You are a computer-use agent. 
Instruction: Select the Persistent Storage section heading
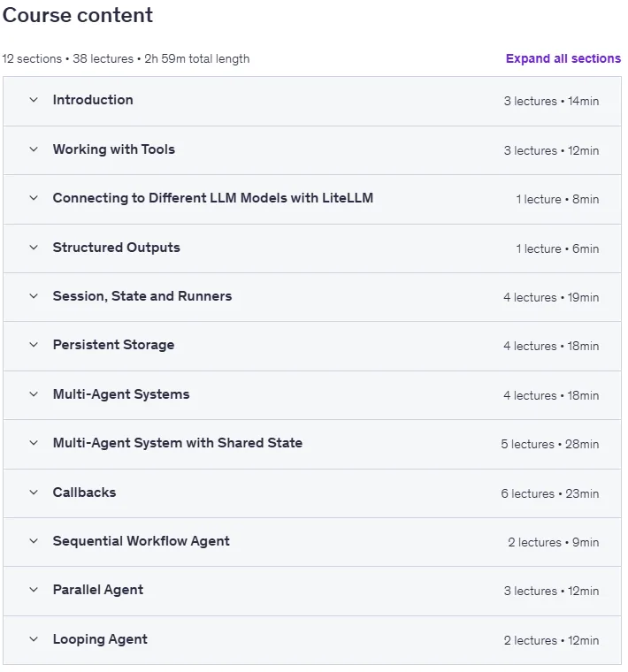[113, 345]
